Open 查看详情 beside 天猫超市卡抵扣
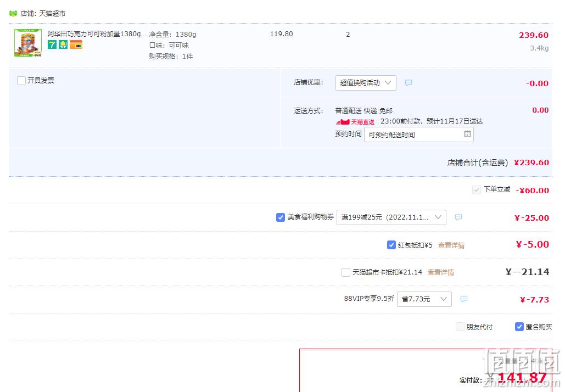 tap(441, 272)
